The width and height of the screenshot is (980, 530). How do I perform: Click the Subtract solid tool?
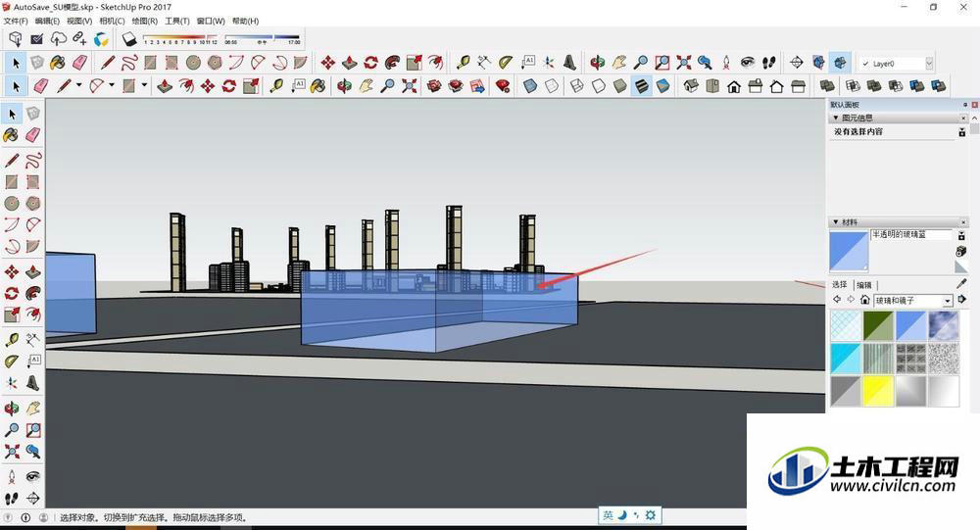pos(896,85)
